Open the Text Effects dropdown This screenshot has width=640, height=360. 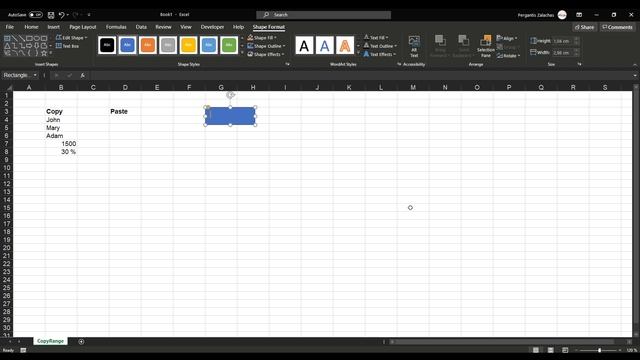pos(380,54)
